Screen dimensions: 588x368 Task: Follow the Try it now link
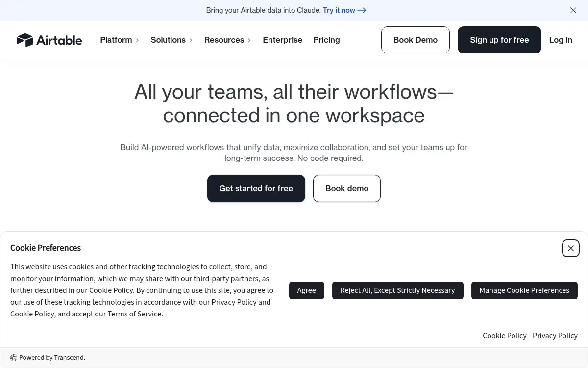coord(344,10)
